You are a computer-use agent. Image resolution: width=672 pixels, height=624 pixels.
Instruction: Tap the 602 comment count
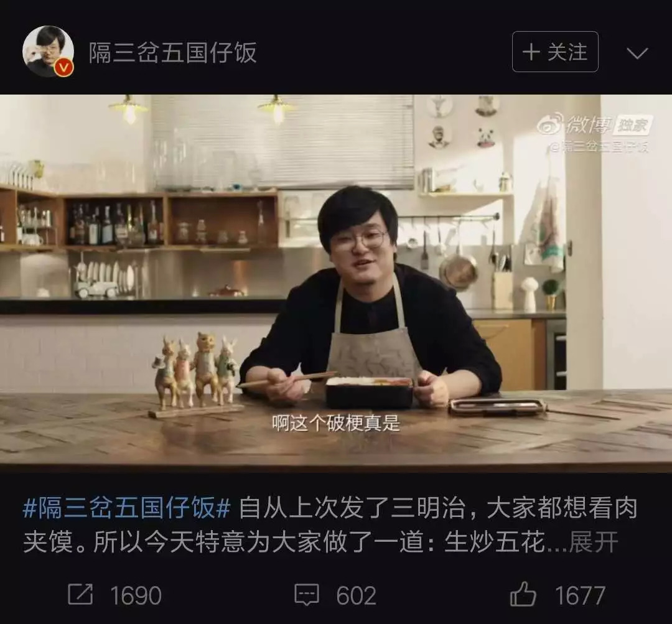tap(356, 595)
